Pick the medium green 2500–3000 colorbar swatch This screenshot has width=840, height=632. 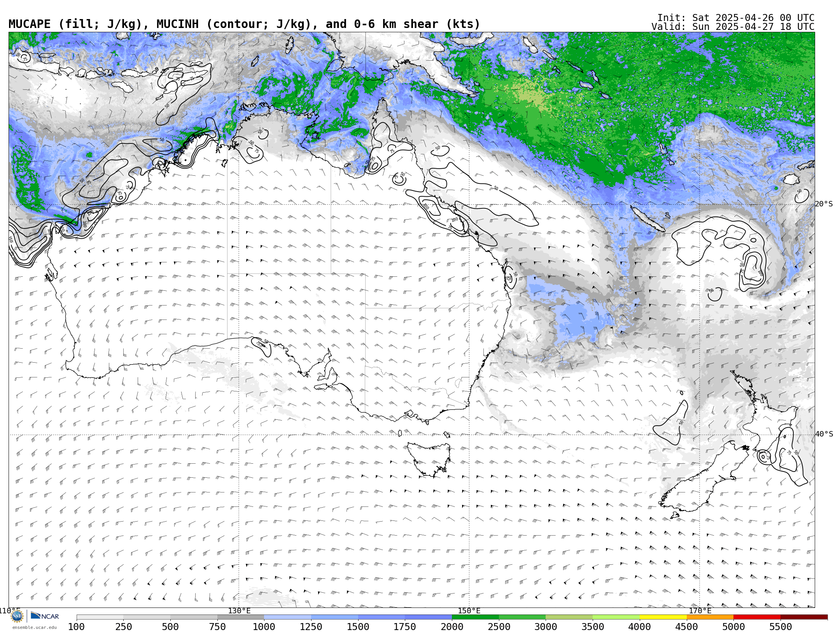[522, 617]
